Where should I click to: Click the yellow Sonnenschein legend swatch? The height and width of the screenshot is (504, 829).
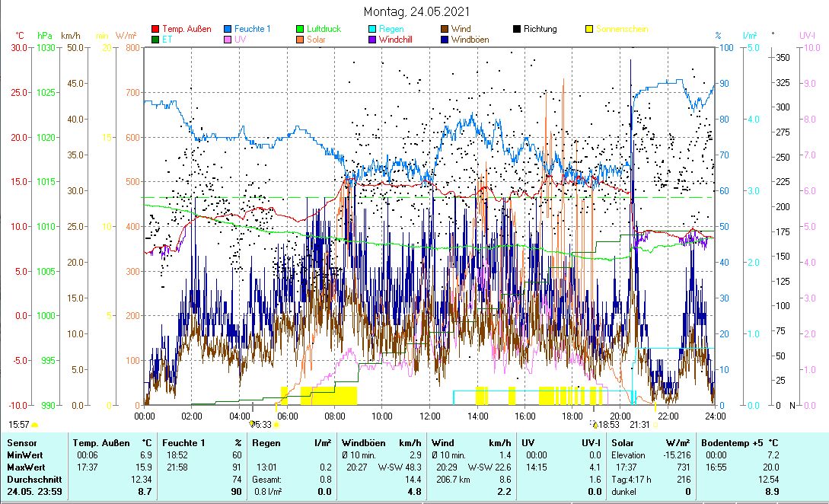point(589,29)
